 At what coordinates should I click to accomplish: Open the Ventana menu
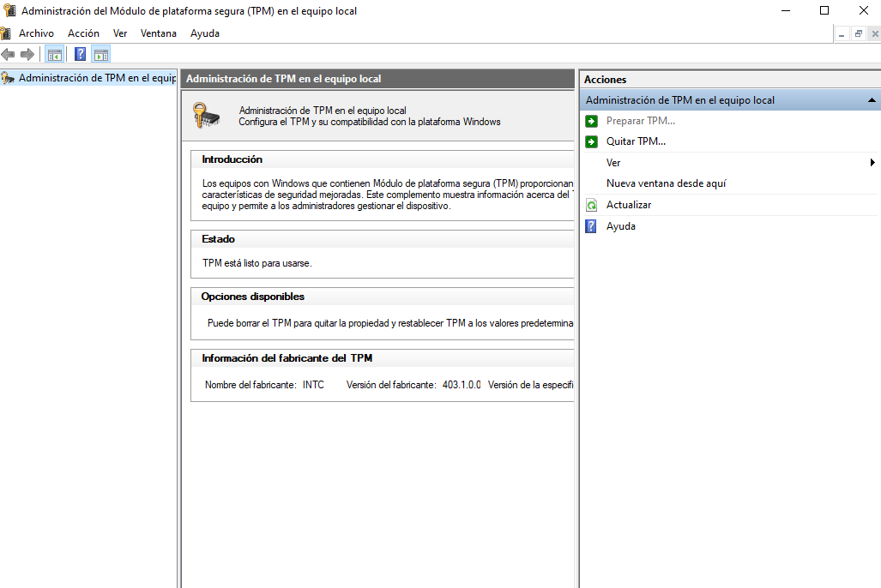coord(159,33)
